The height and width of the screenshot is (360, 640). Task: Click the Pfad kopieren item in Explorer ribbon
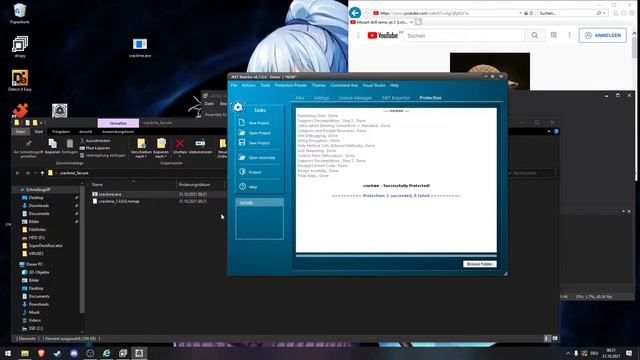(95, 148)
